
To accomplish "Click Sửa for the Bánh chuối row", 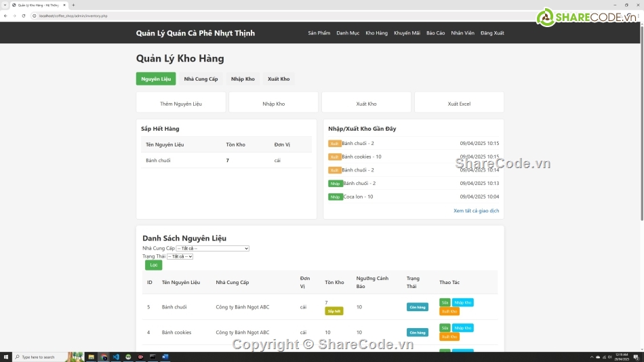I will tap(445, 302).
